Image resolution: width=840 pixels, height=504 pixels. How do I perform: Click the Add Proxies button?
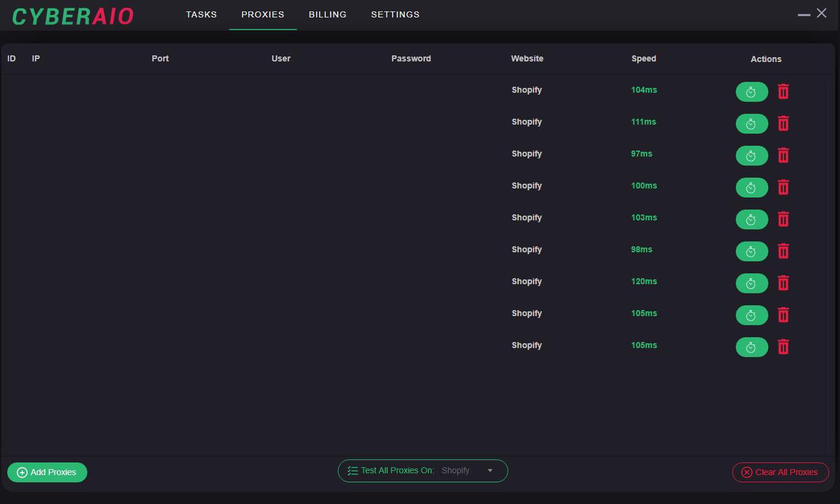pyautogui.click(x=47, y=473)
